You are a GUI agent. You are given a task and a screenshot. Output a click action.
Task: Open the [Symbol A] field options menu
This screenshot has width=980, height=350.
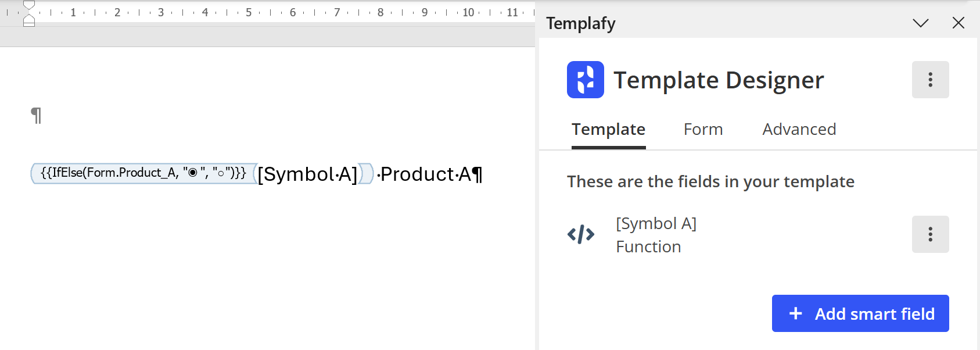(930, 234)
